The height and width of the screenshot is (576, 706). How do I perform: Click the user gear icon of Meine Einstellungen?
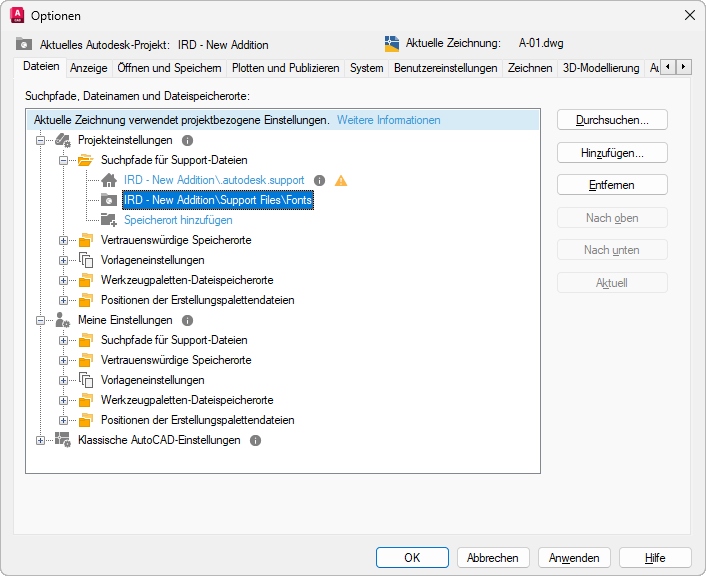pyautogui.click(x=63, y=320)
